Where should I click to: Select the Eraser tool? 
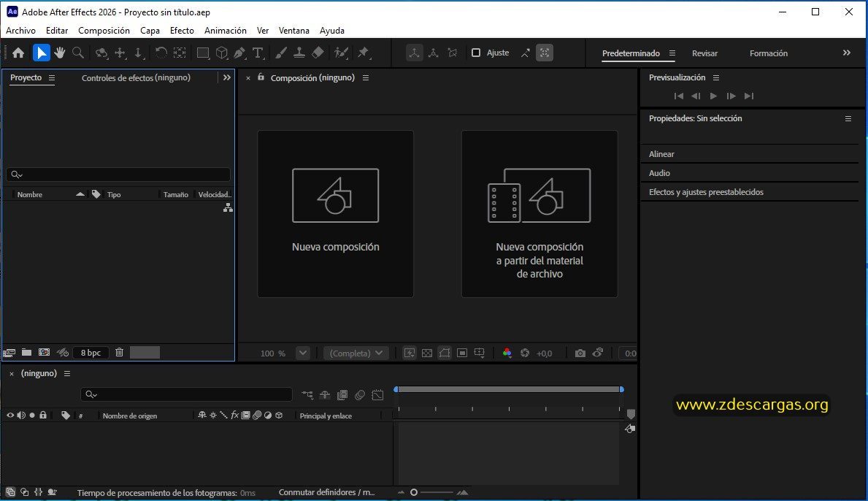pos(318,53)
